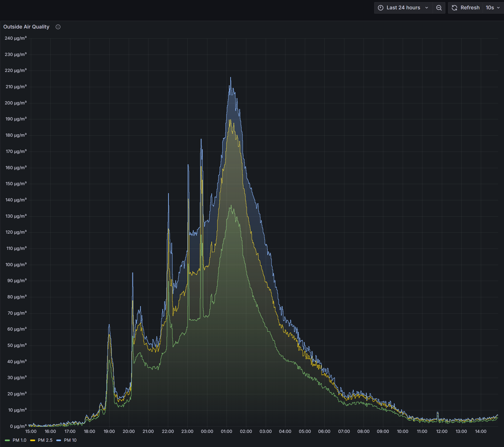This screenshot has width=504, height=447.
Task: Click the 130 µg/m³ y-axis label
Action: coord(16,216)
